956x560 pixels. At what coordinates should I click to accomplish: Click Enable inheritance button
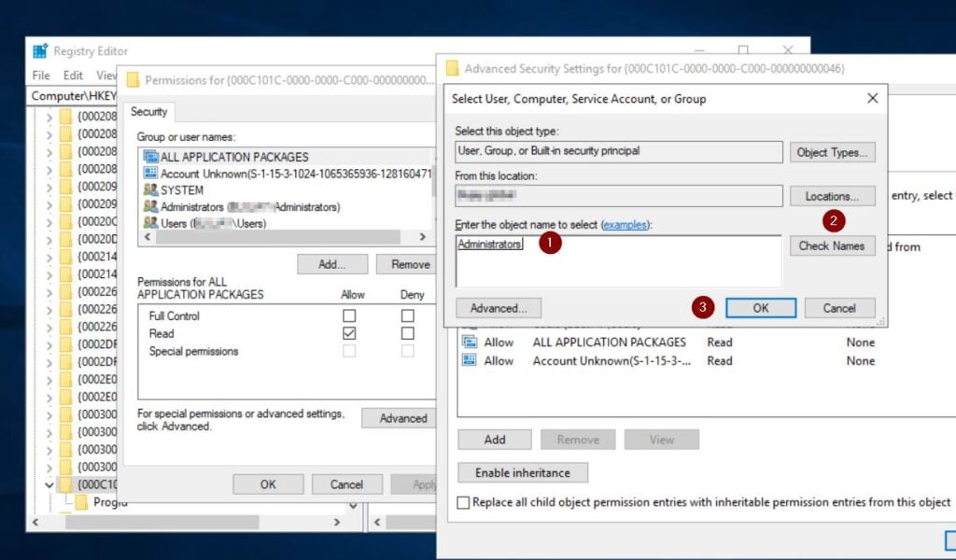click(x=523, y=472)
